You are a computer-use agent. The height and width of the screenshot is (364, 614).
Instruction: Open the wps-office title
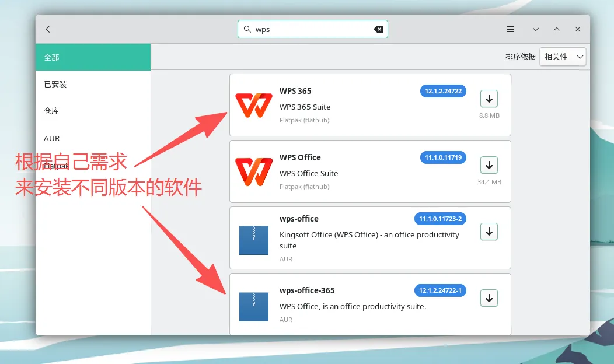click(x=299, y=219)
